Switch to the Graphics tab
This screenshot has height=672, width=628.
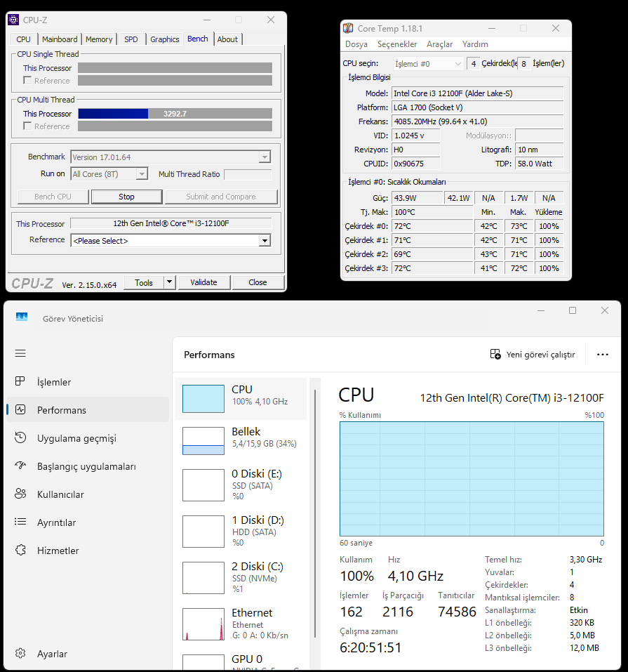164,39
